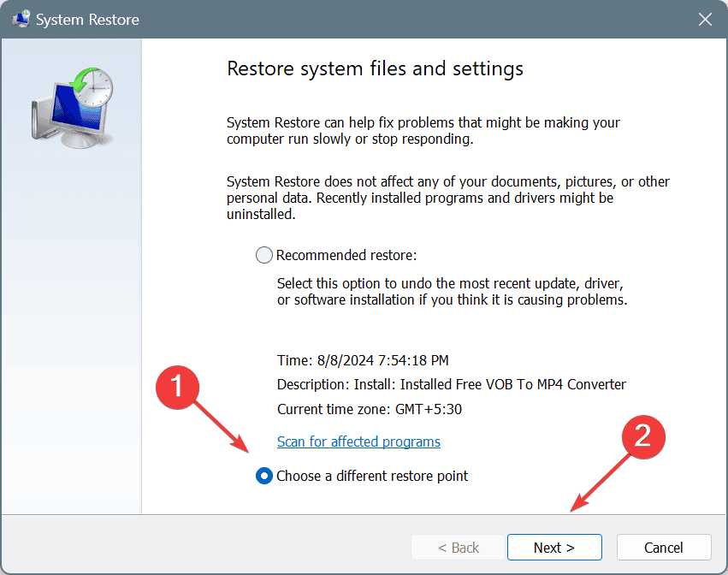
Task: Click the undo most recent update explanation text
Action: pyautogui.click(x=452, y=291)
